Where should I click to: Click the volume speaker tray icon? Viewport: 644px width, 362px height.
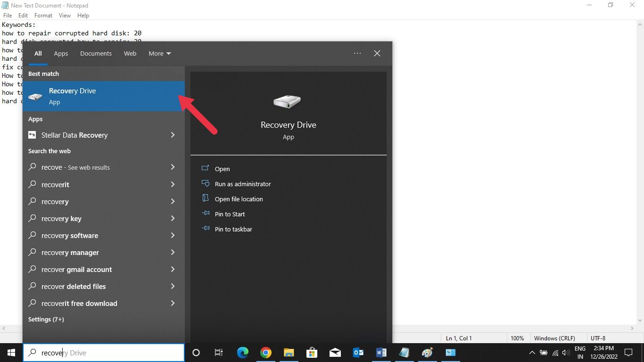(566, 353)
